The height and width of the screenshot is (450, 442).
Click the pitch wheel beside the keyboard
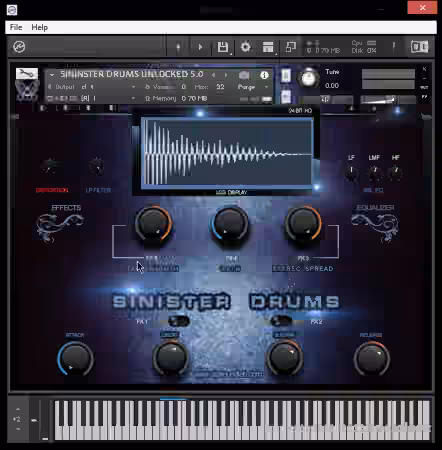pyautogui.click(x=34, y=421)
